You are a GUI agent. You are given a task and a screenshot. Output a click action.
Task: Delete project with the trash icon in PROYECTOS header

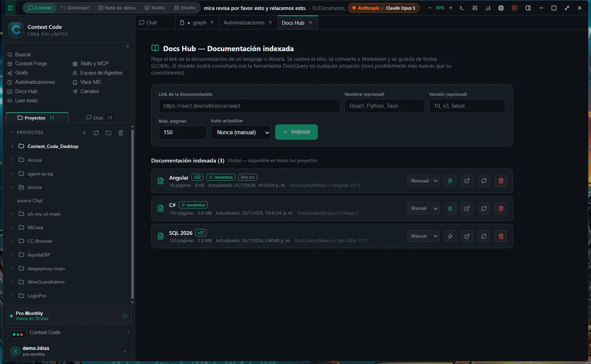click(121, 133)
